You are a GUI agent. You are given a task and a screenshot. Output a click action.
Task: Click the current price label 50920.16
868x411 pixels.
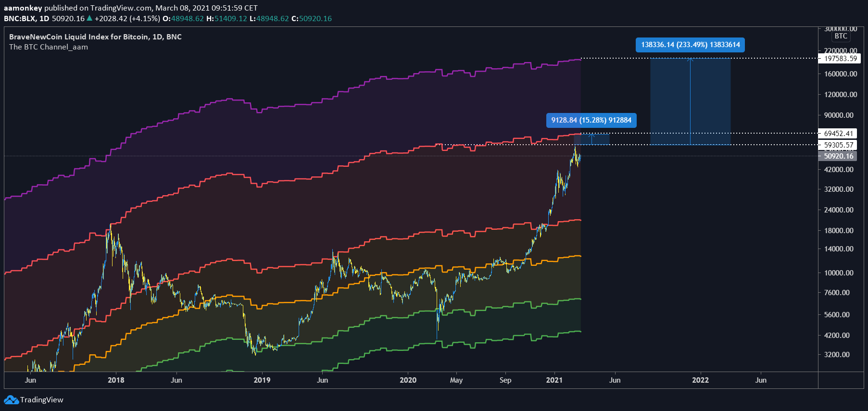839,156
